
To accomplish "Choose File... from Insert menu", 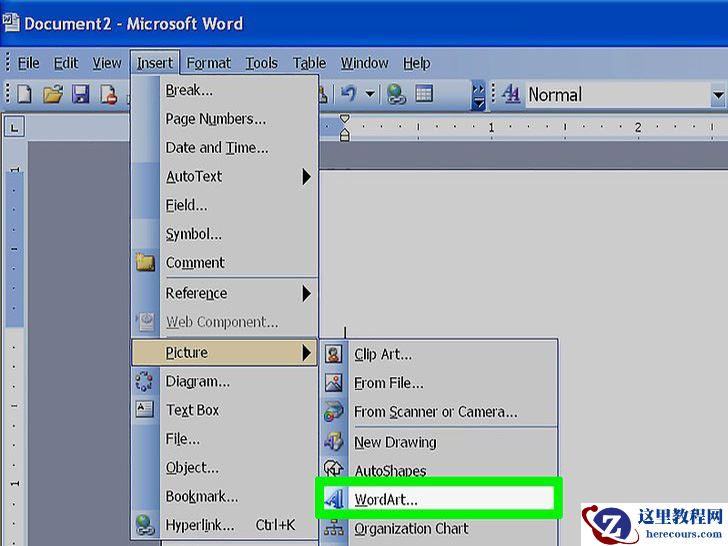I will click(225, 439).
